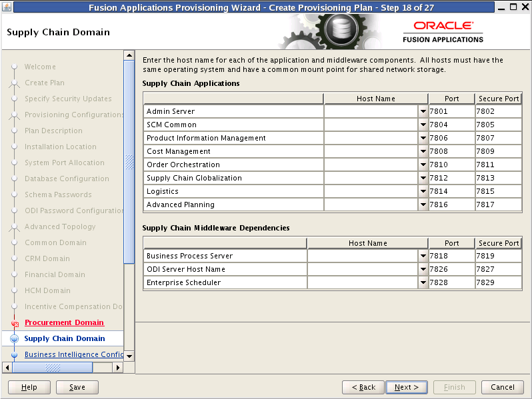Proceed with the Next button
The image size is (532, 399).
tap(407, 387)
